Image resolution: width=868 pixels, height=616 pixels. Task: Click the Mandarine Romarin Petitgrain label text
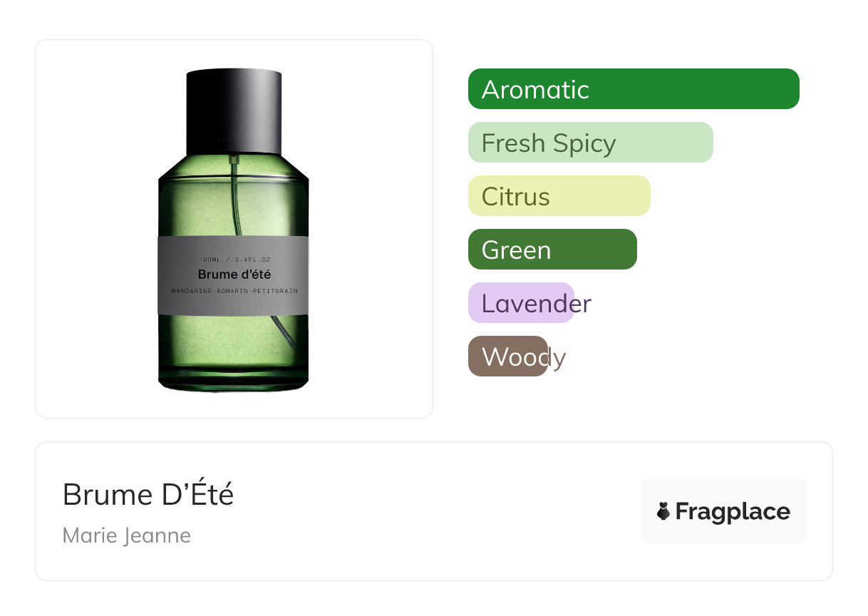pos(234,291)
